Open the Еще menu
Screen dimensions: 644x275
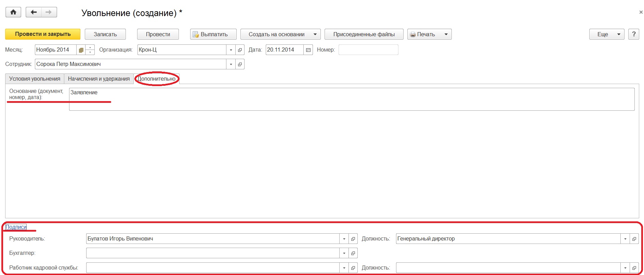pyautogui.click(x=606, y=34)
